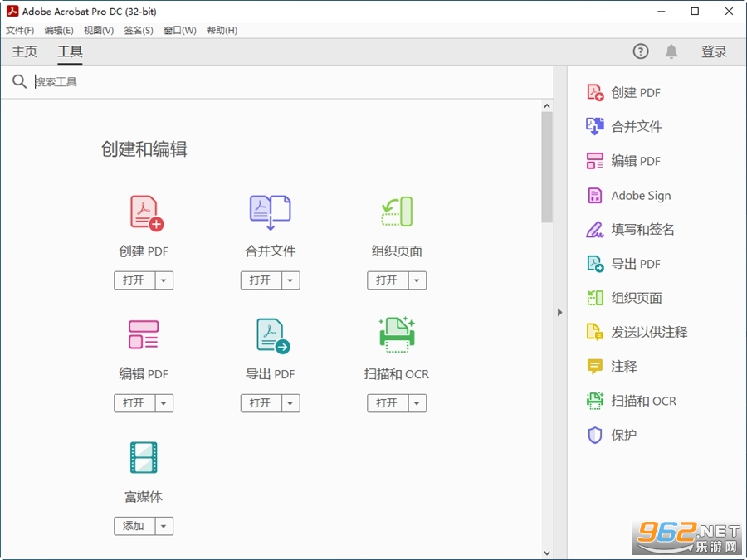Open notifications bell icon
This screenshot has width=747, height=560.
pos(671,51)
